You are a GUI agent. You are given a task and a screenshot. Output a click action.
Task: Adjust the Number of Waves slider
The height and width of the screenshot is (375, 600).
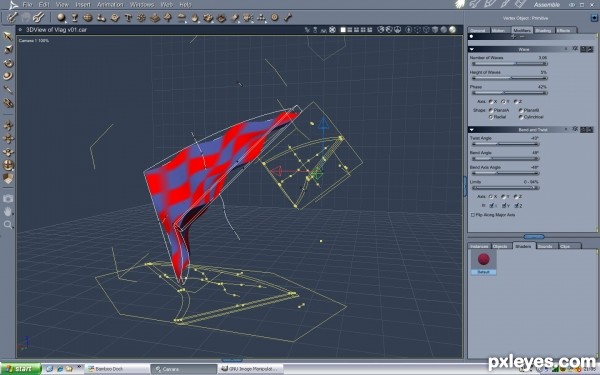[x=509, y=64]
